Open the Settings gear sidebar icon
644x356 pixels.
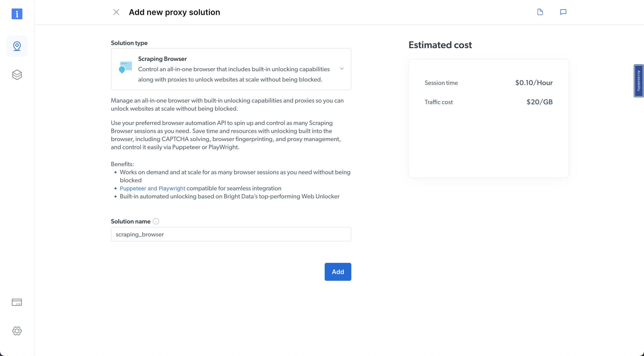point(17,331)
